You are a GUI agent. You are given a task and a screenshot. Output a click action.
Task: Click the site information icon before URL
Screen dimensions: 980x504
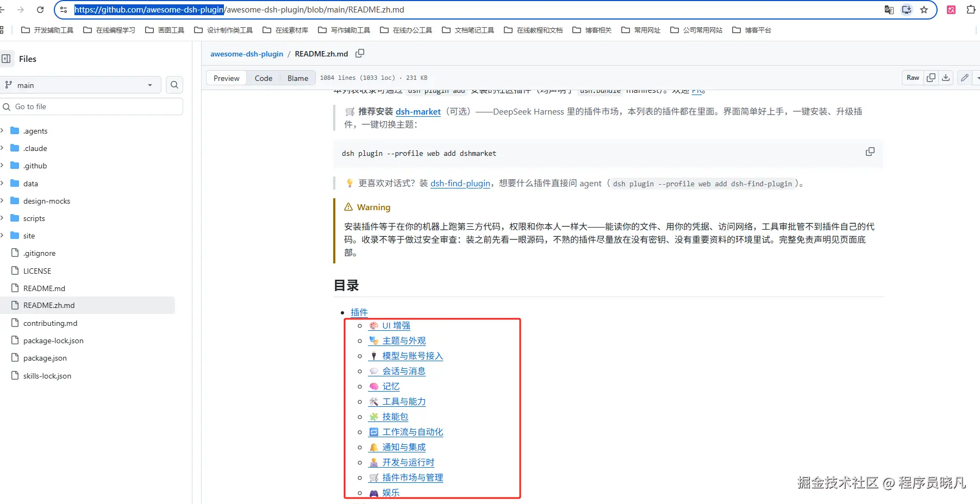pos(64,10)
